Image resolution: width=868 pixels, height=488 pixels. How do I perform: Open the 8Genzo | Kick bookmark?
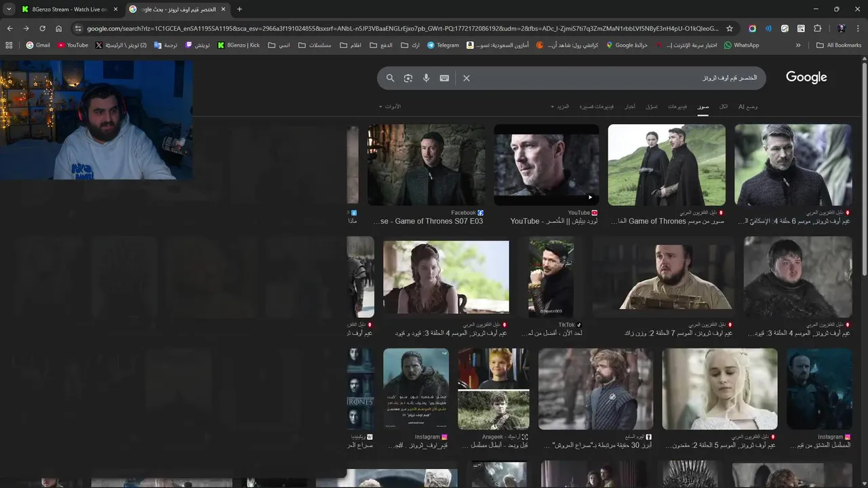click(x=239, y=45)
